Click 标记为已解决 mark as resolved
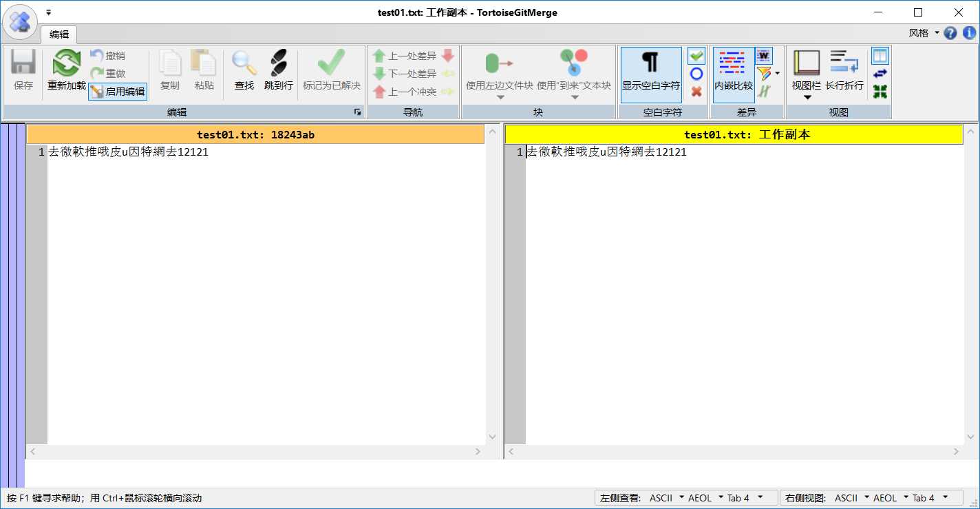This screenshot has width=980, height=509. (332, 71)
